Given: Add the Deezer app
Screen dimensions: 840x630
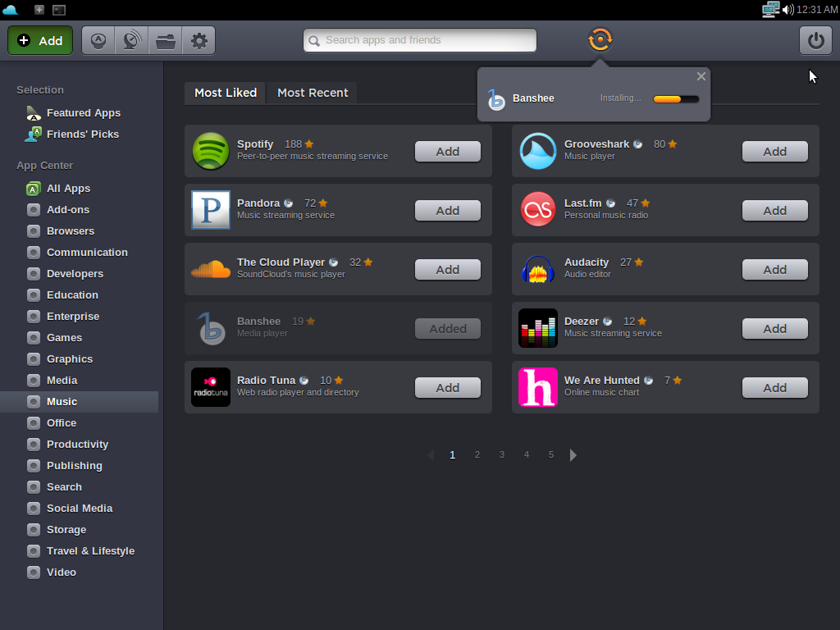Looking at the screenshot, I should [x=774, y=328].
